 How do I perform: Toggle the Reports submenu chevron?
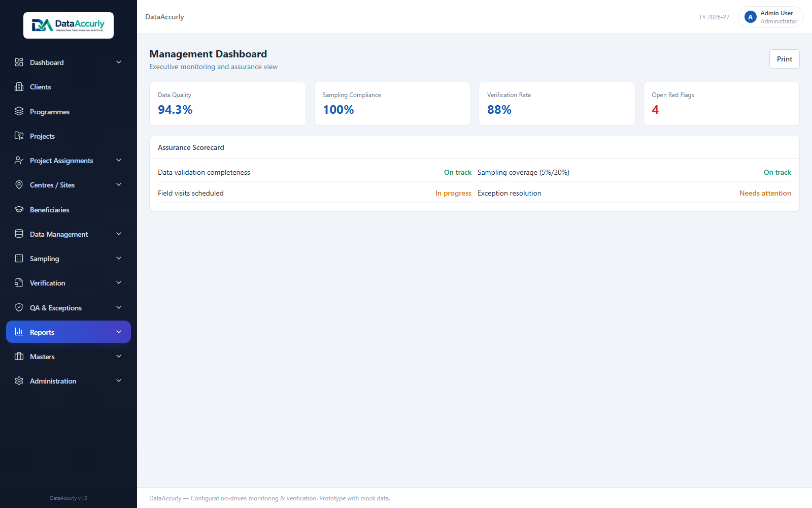pos(119,332)
